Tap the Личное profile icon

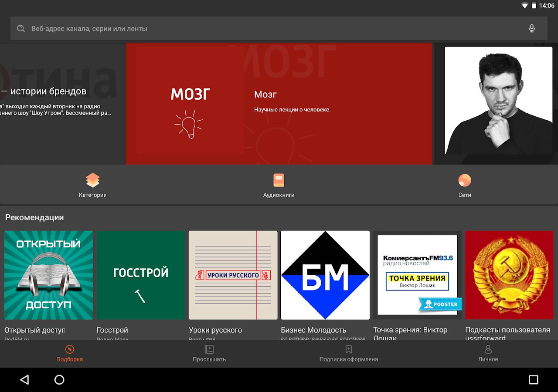[x=488, y=349]
